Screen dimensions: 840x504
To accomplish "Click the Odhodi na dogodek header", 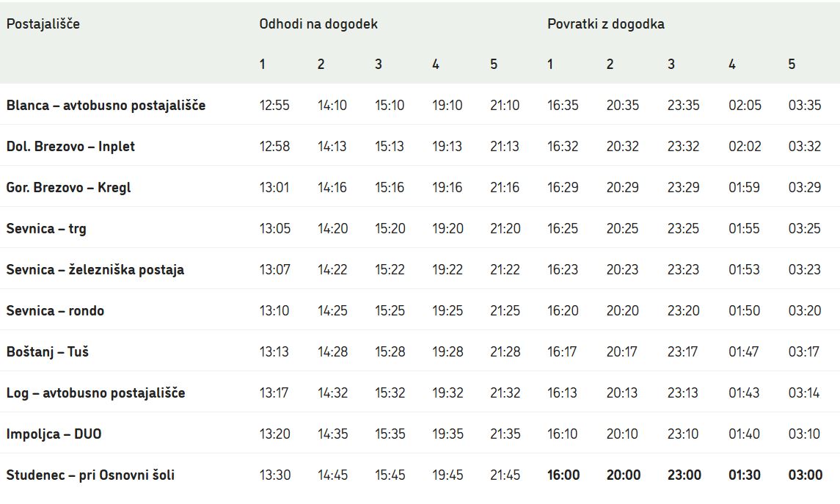I will 318,24.
